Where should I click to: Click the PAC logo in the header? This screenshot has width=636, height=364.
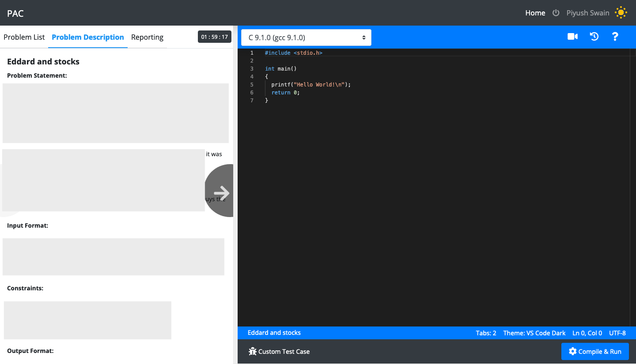15,13
